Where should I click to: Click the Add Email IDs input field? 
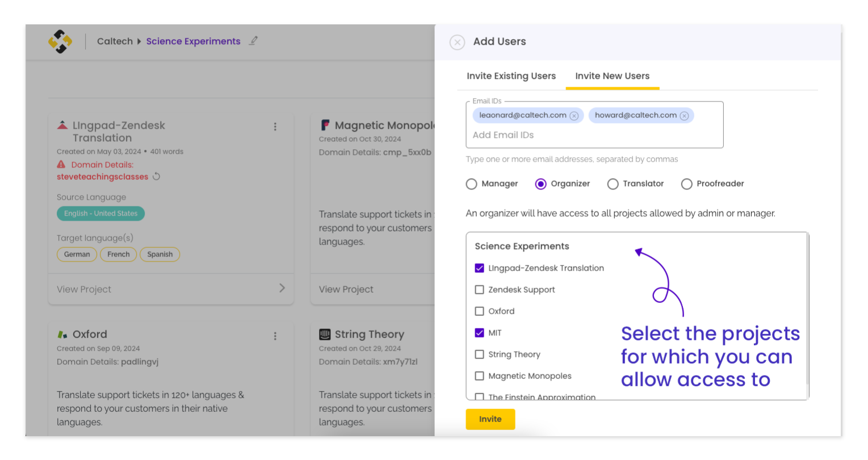click(594, 135)
